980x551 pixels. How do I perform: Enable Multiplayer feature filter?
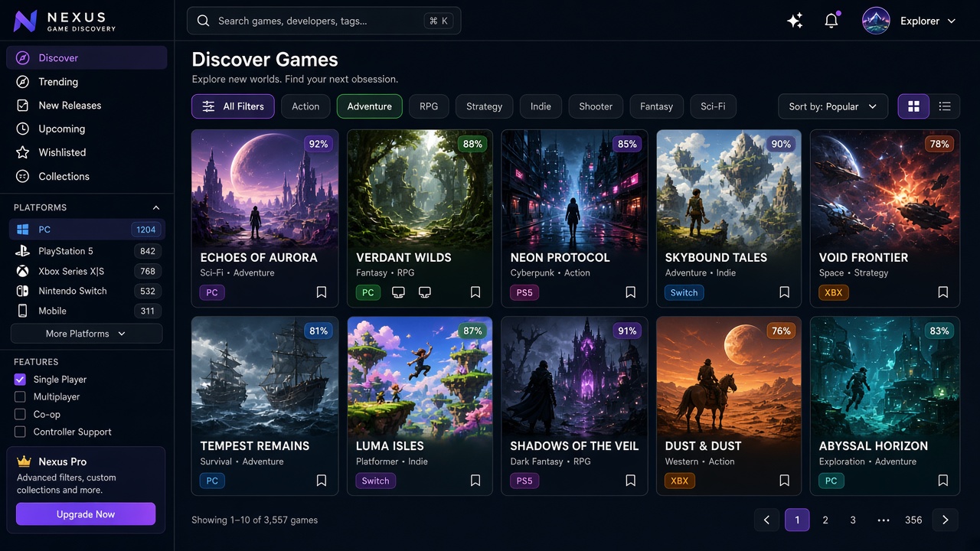click(20, 397)
